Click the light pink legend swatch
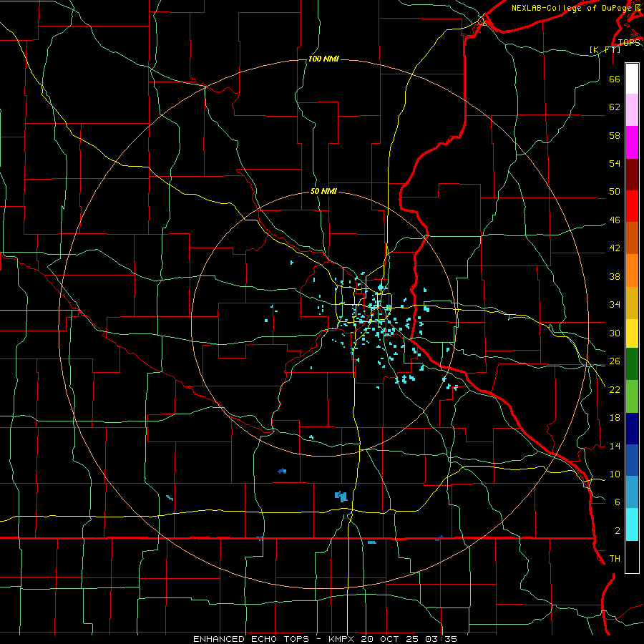The height and width of the screenshot is (644, 644). [x=632, y=110]
